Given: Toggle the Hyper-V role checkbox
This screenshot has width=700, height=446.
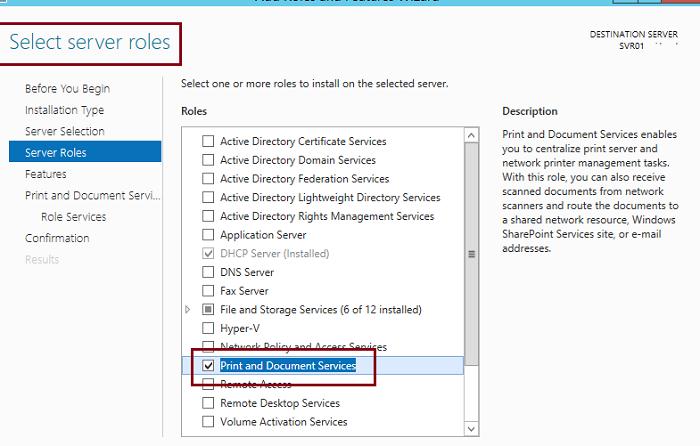Looking at the screenshot, I should click(x=208, y=328).
